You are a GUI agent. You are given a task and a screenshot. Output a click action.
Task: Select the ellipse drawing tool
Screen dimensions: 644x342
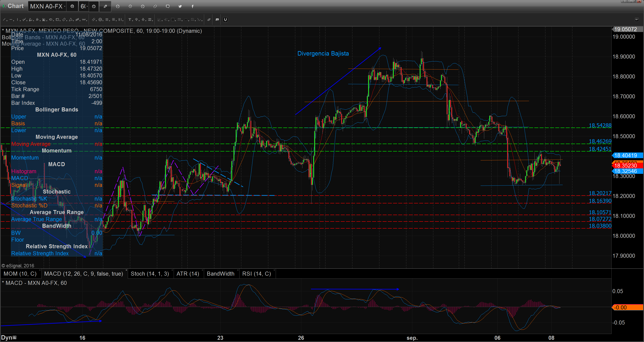[x=51, y=20]
